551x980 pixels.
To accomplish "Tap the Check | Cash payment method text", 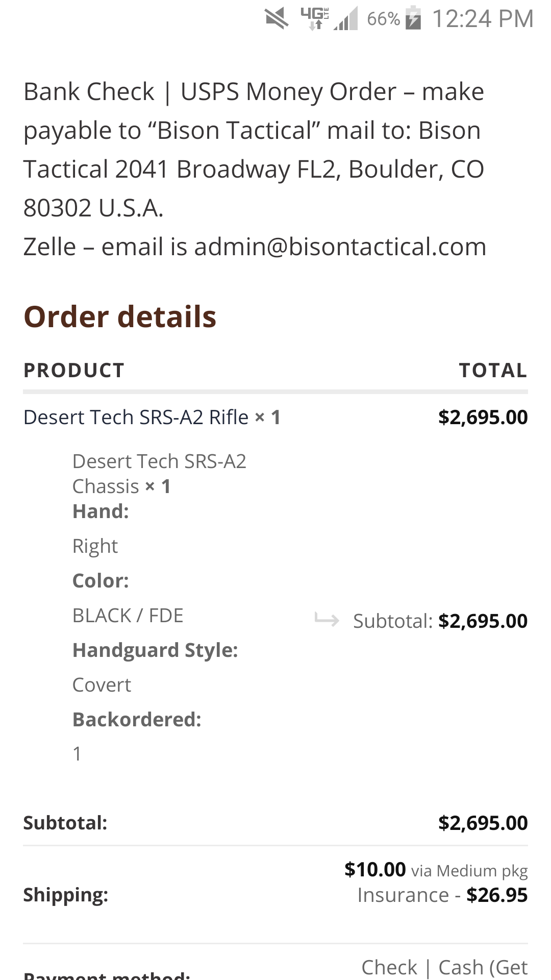I will (444, 967).
